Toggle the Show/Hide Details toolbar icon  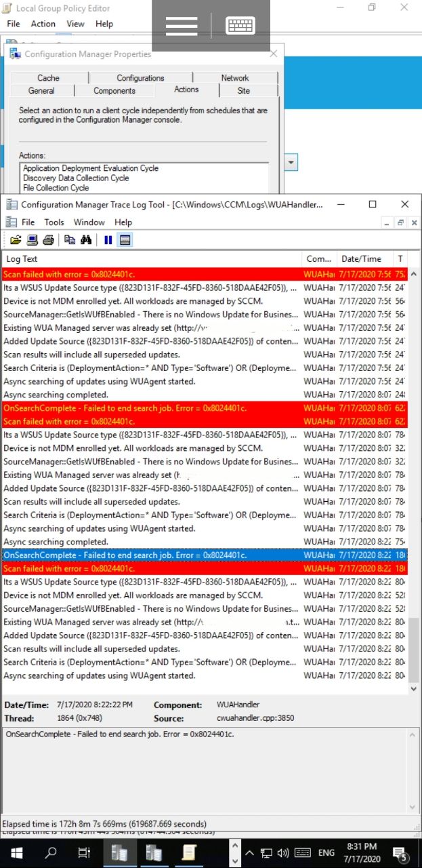point(125,239)
